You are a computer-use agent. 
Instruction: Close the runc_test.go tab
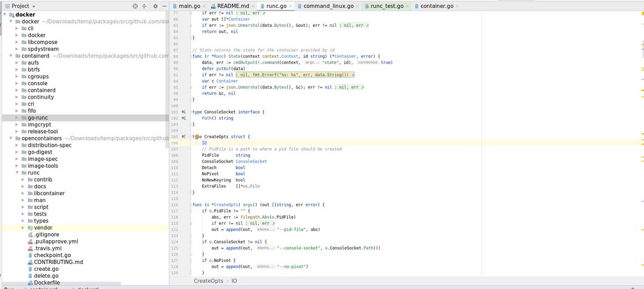[407, 6]
